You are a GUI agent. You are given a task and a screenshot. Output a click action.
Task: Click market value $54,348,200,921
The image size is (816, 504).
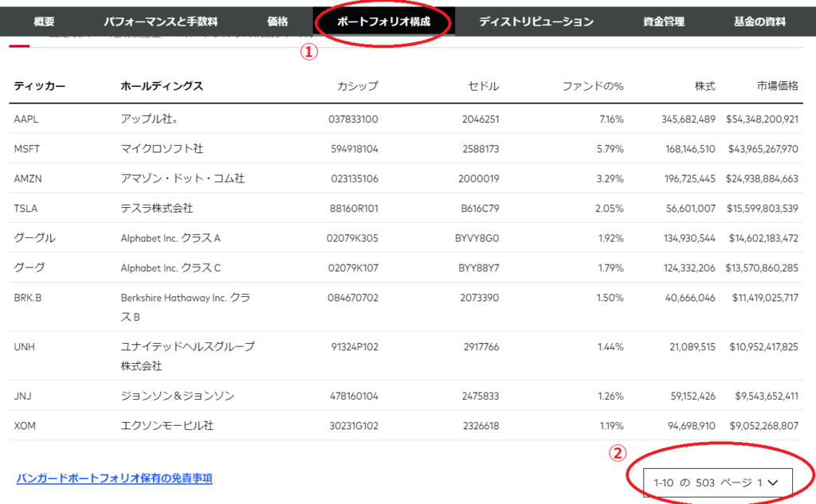[762, 119]
